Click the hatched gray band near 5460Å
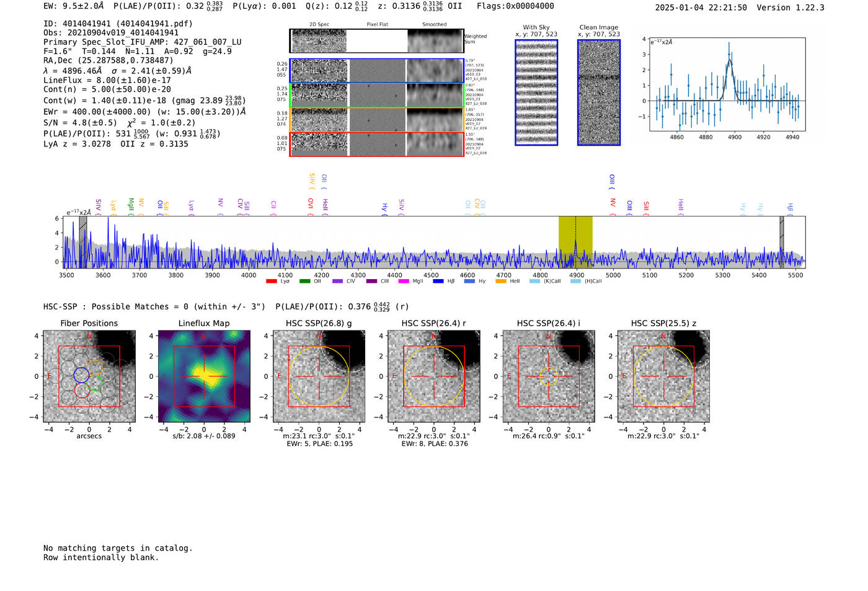The width and height of the screenshot is (868, 591). pos(782,242)
